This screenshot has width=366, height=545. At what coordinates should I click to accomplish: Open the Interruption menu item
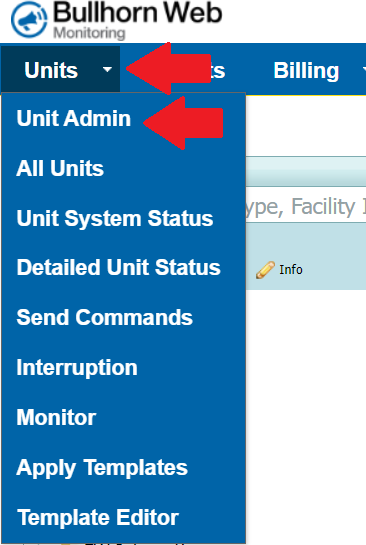click(x=77, y=368)
